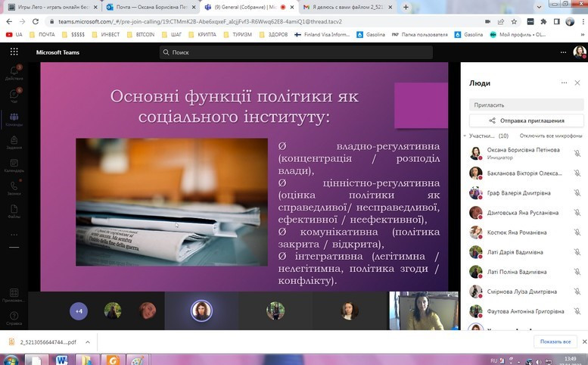Toggle microphone for Смірнова Луїза Дмитрівна
This screenshot has height=365, width=588.
(577, 292)
